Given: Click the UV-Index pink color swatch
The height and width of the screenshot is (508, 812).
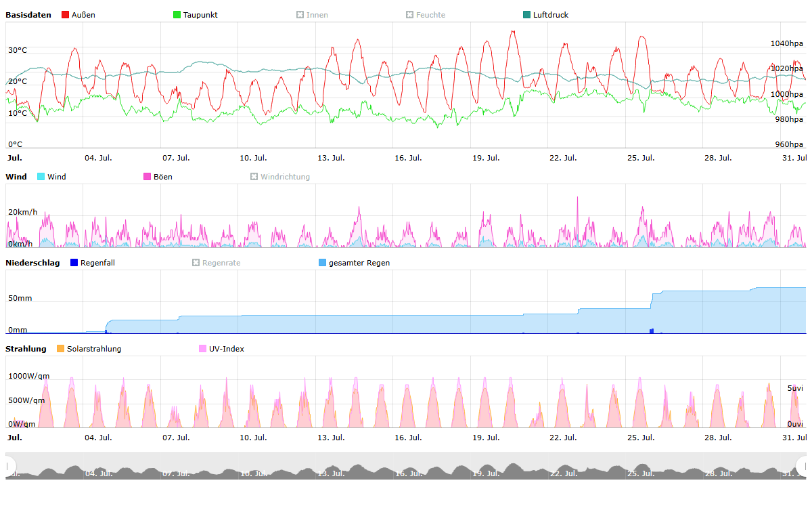Looking at the screenshot, I should pyautogui.click(x=203, y=349).
